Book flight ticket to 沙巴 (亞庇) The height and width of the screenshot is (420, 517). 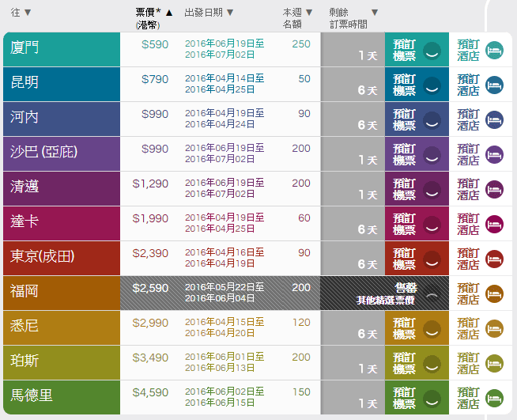click(x=405, y=154)
